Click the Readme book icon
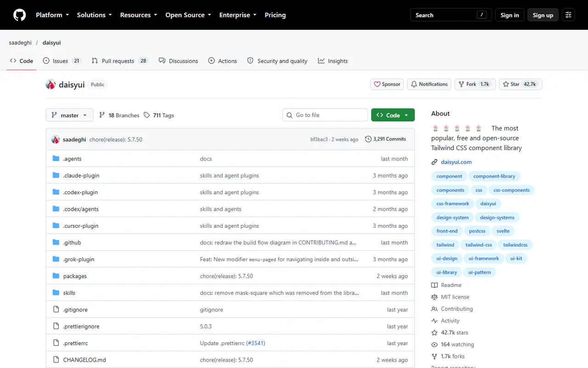Viewport: 588px width, 368px height. pyautogui.click(x=435, y=285)
